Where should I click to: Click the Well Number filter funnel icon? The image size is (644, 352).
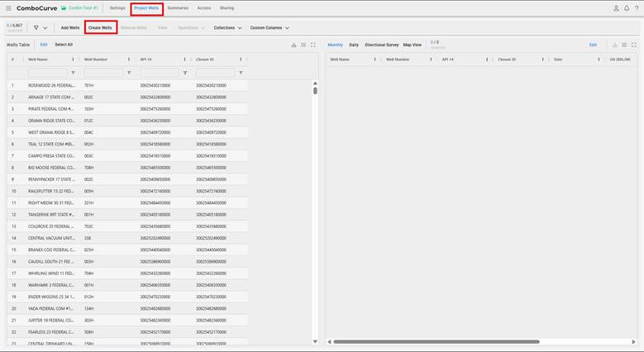129,73
